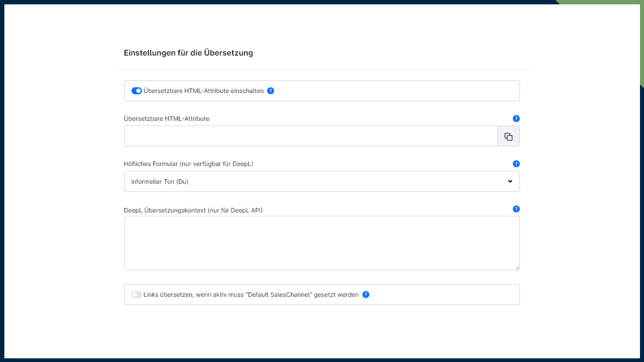View help for DeepL Übersetzungskontext
Viewport: 644px width, 362px height.
tap(516, 209)
